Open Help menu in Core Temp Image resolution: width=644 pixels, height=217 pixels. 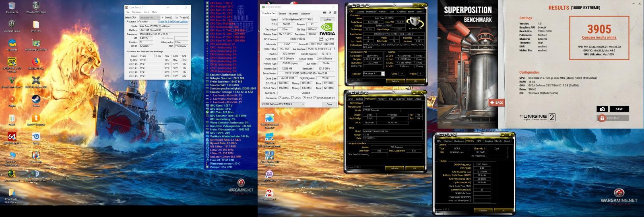click(155, 12)
